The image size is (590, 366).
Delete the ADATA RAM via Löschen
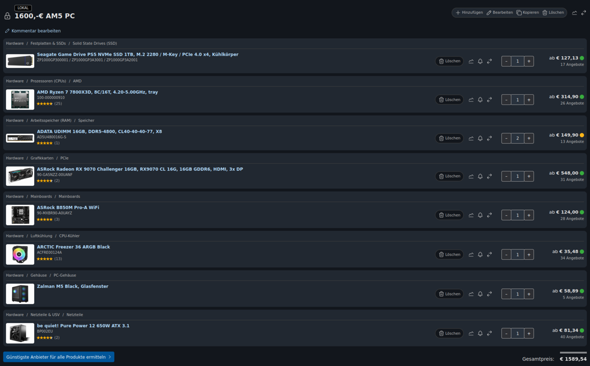(x=449, y=138)
